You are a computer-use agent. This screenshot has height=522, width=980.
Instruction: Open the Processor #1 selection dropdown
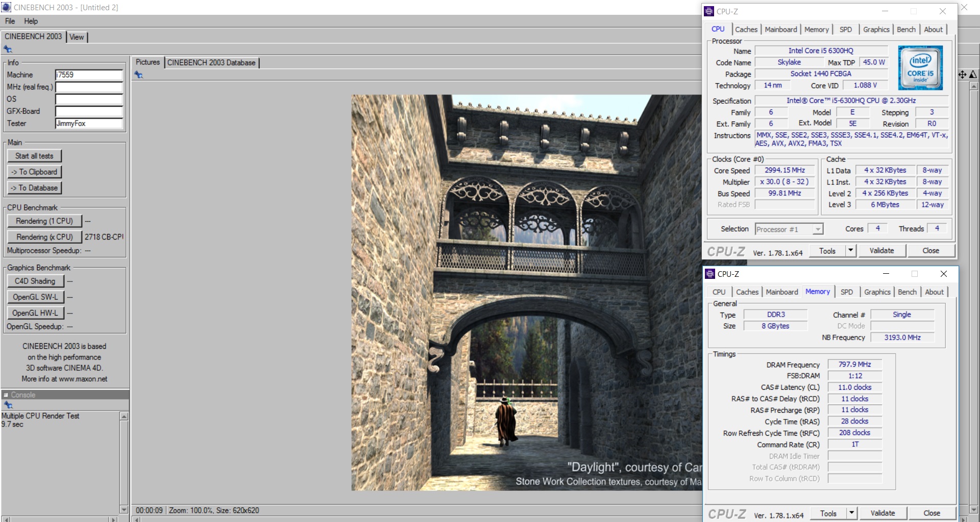point(818,229)
